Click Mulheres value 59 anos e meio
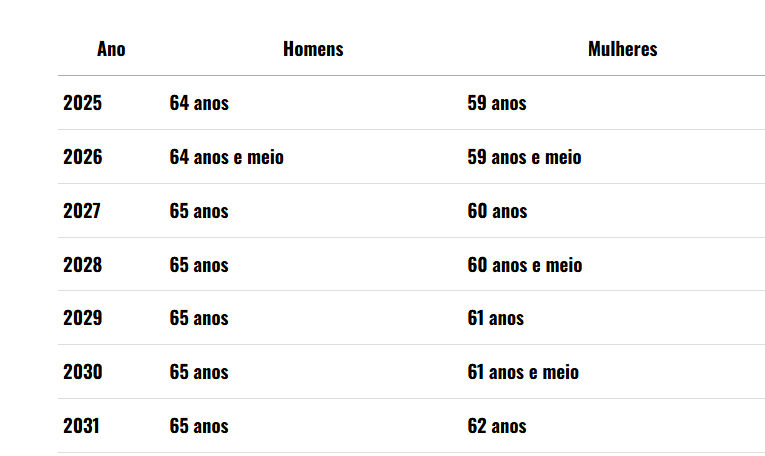This screenshot has width=765, height=456. [x=524, y=157]
